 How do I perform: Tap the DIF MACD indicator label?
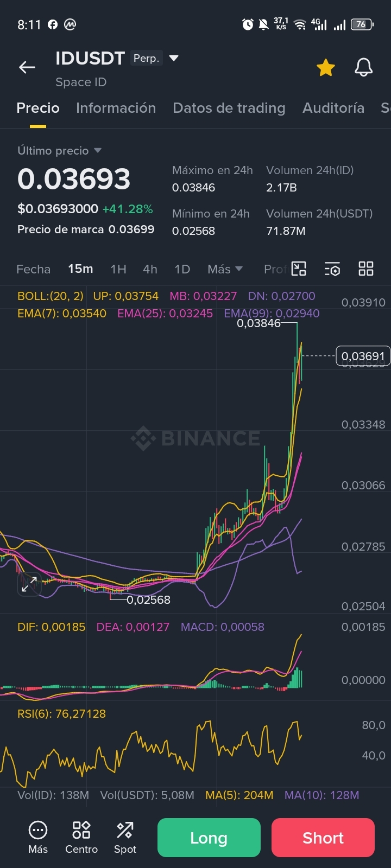pyautogui.click(x=52, y=627)
